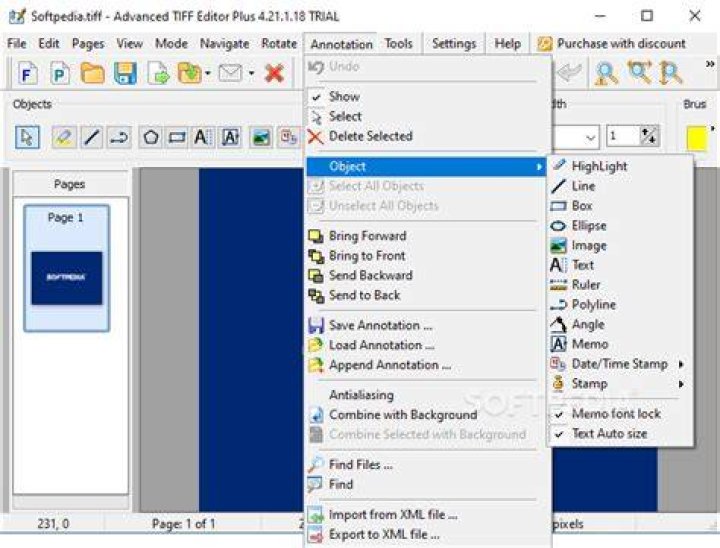The width and height of the screenshot is (720, 548).
Task: Open the Edit menu
Action: tap(49, 44)
